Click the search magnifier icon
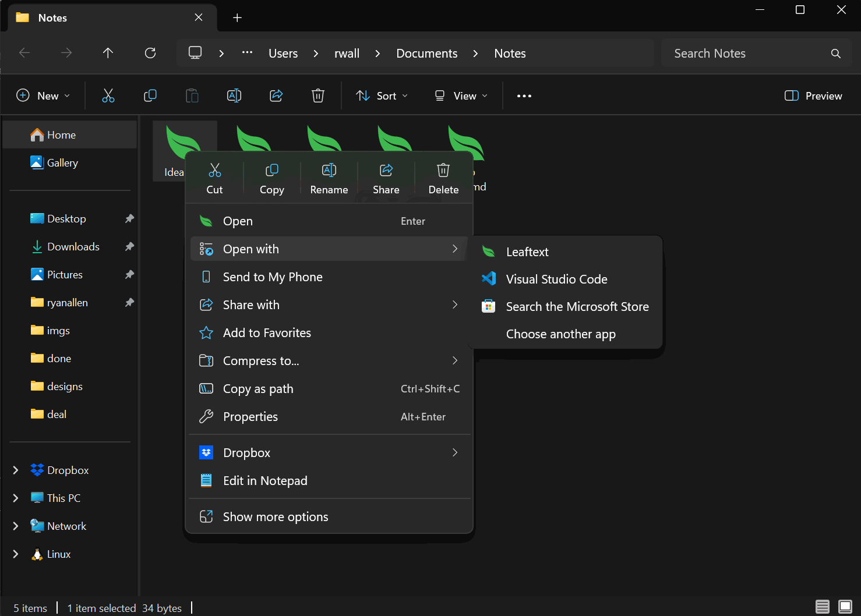Viewport: 861px width, 616px height. pyautogui.click(x=836, y=54)
